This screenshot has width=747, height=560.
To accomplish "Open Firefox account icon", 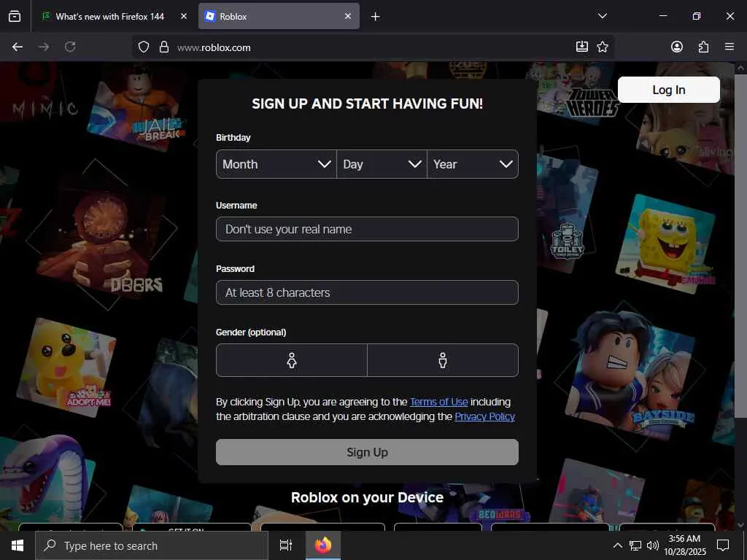I will click(x=677, y=47).
